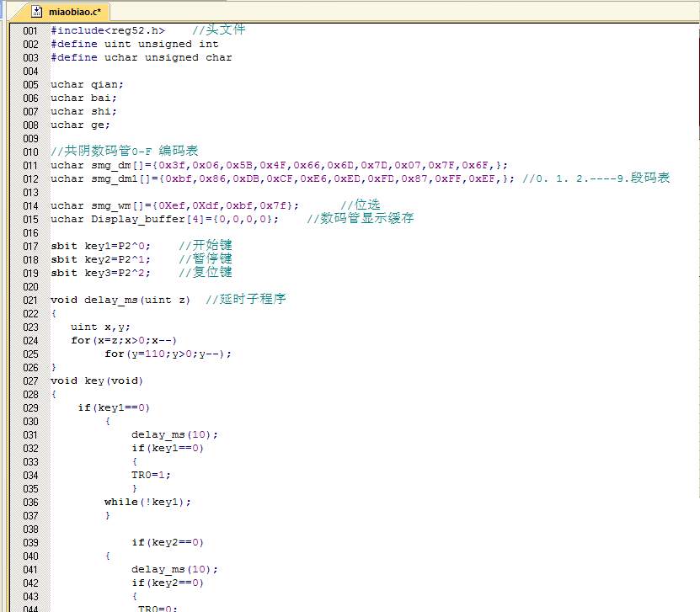Click the 'uchar ge;' declaration
The width and height of the screenshot is (700, 612).
[x=80, y=125]
